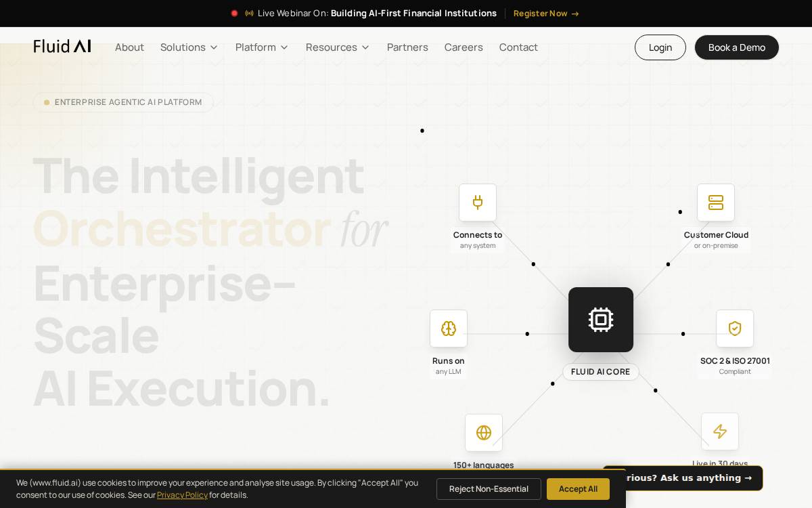Click Accept All cookies button
Image resolution: width=812 pixels, height=508 pixels.
point(578,489)
